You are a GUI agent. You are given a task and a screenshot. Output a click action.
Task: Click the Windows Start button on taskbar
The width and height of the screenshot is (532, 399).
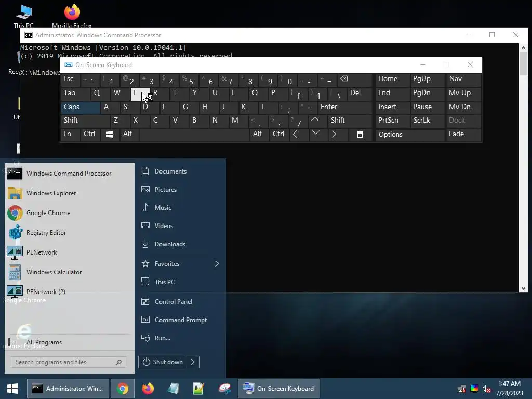pyautogui.click(x=12, y=389)
